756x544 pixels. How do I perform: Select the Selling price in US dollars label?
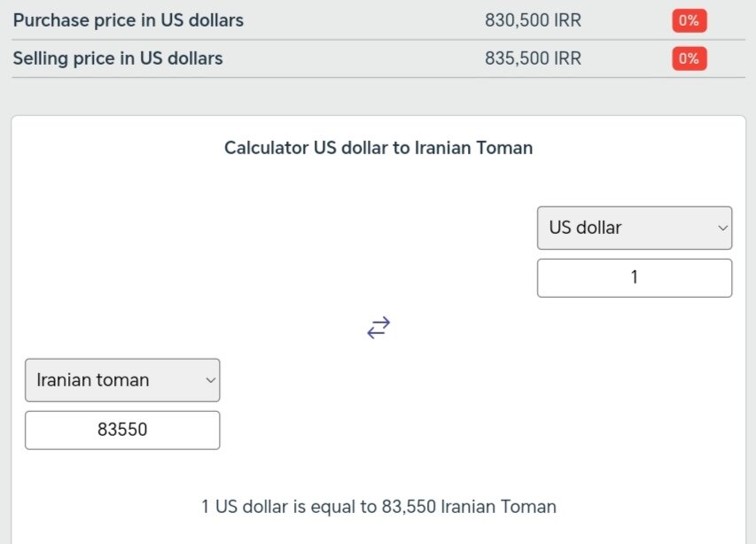click(x=118, y=58)
